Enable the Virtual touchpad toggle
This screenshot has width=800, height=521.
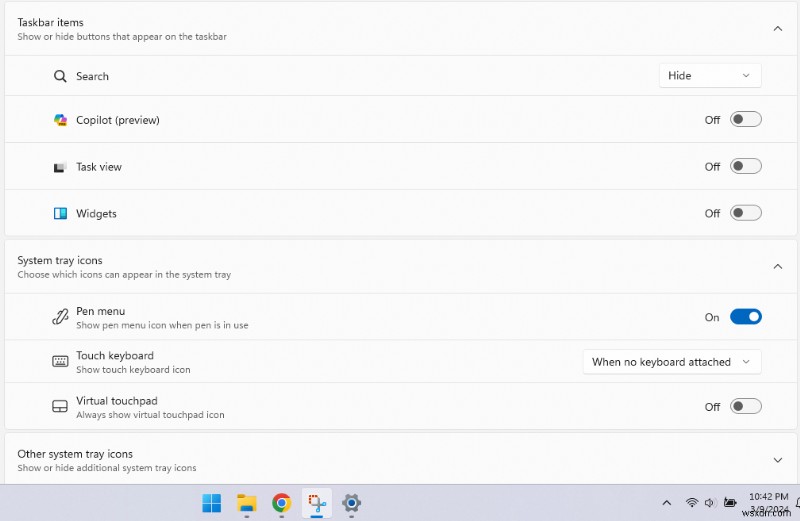(x=745, y=407)
